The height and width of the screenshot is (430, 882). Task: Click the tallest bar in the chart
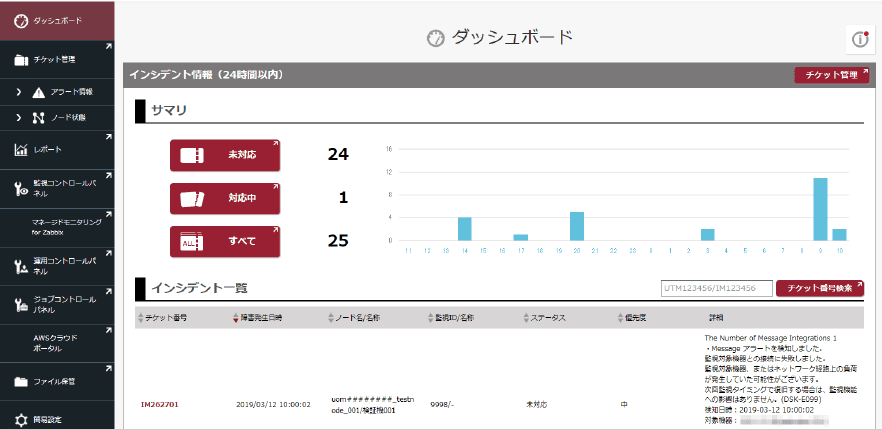tap(820, 209)
